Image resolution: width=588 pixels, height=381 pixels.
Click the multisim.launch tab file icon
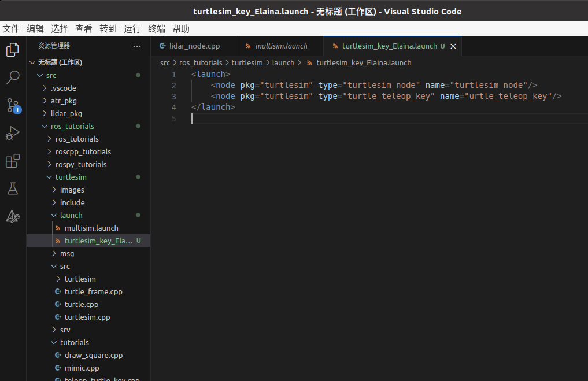pyautogui.click(x=248, y=46)
